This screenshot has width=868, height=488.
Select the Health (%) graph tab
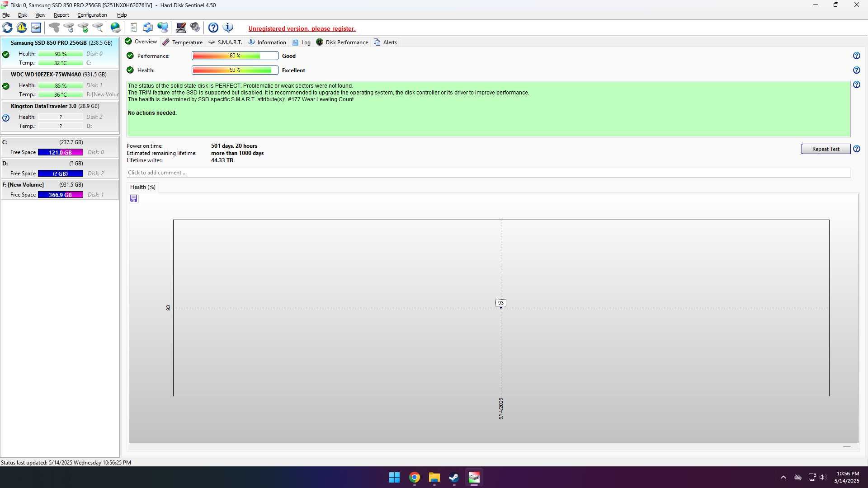tap(142, 187)
